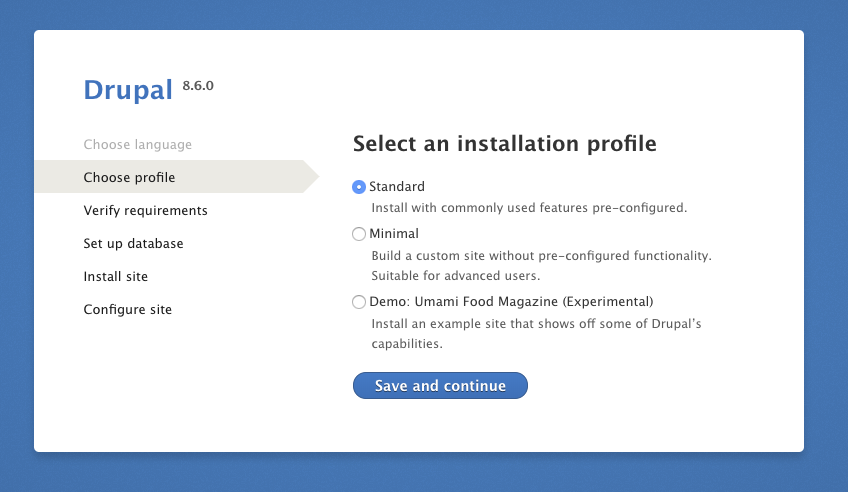Click the Drupal logo title
Image resolution: width=848 pixels, height=492 pixels.
pos(128,90)
